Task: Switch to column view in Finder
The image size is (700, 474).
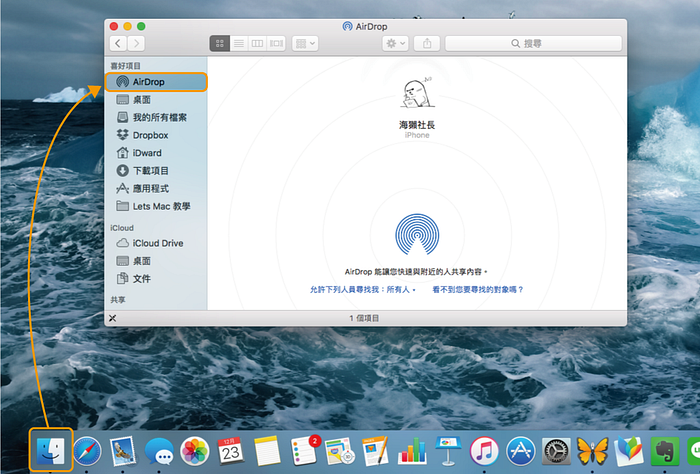Action: coord(257,43)
